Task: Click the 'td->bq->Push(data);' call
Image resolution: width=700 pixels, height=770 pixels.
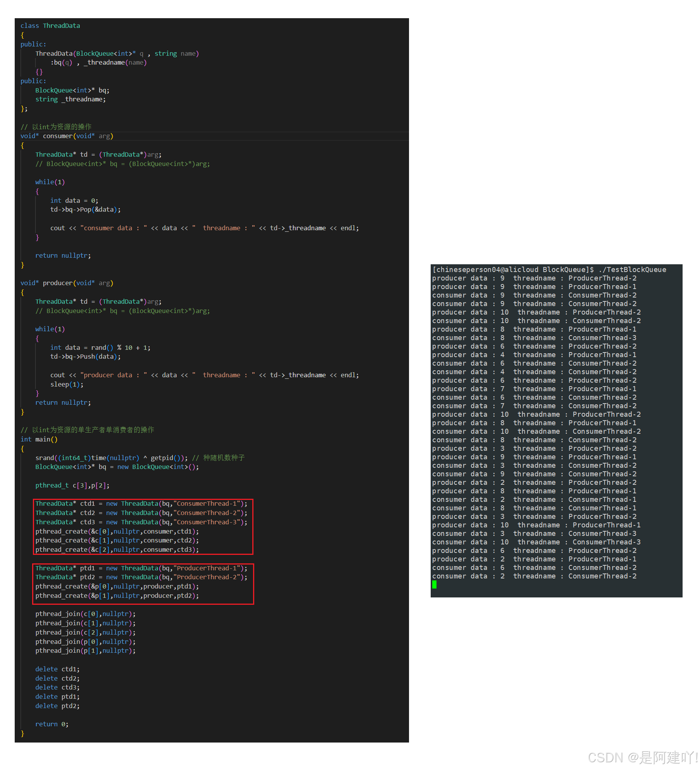Action: (x=86, y=356)
